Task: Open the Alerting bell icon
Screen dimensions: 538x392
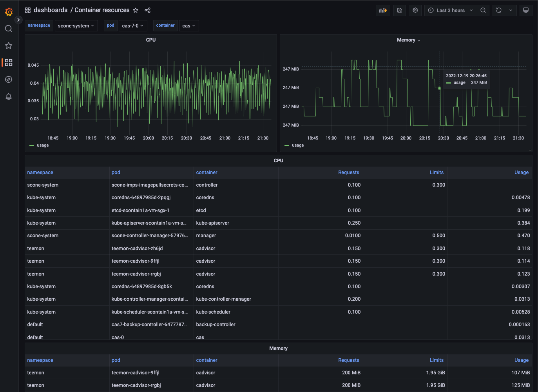Action: point(9,96)
